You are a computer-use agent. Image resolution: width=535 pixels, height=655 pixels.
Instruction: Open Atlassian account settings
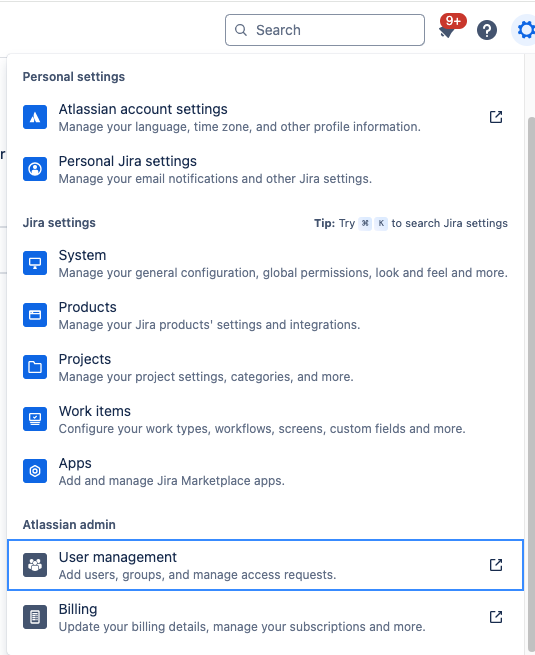coord(265,117)
